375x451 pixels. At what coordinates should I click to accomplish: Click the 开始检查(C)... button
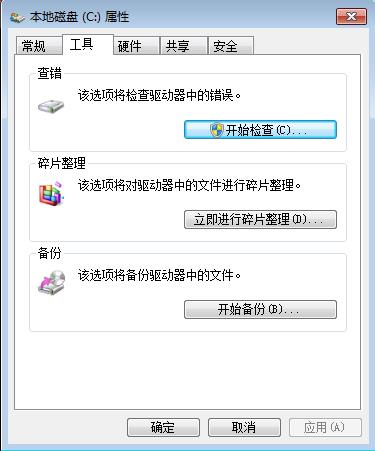(260, 130)
